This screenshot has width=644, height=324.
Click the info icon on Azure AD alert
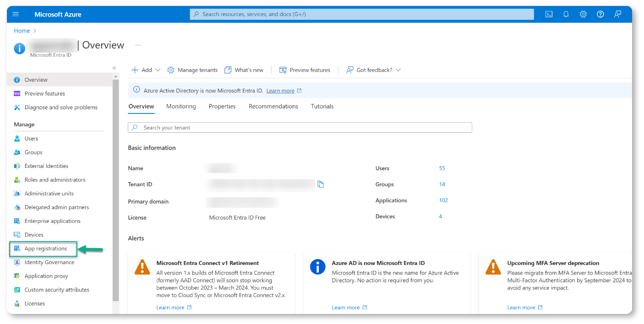point(318,266)
